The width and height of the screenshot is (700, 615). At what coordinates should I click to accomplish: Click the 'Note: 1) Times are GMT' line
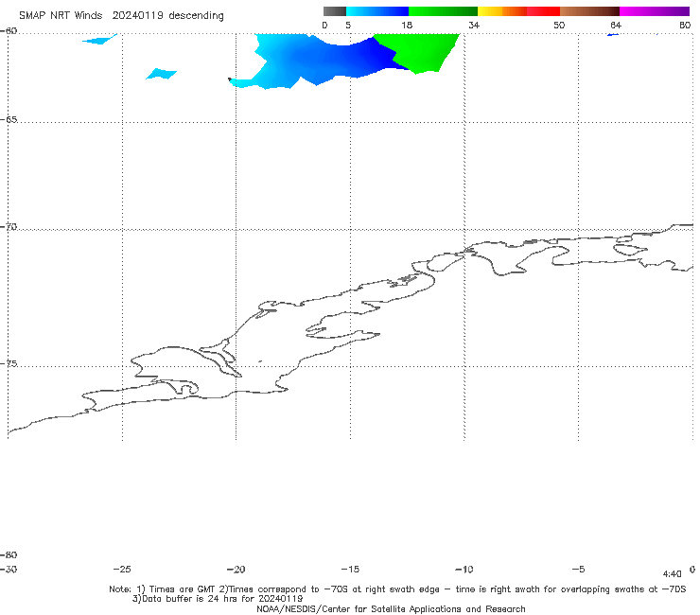pyautogui.click(x=397, y=589)
